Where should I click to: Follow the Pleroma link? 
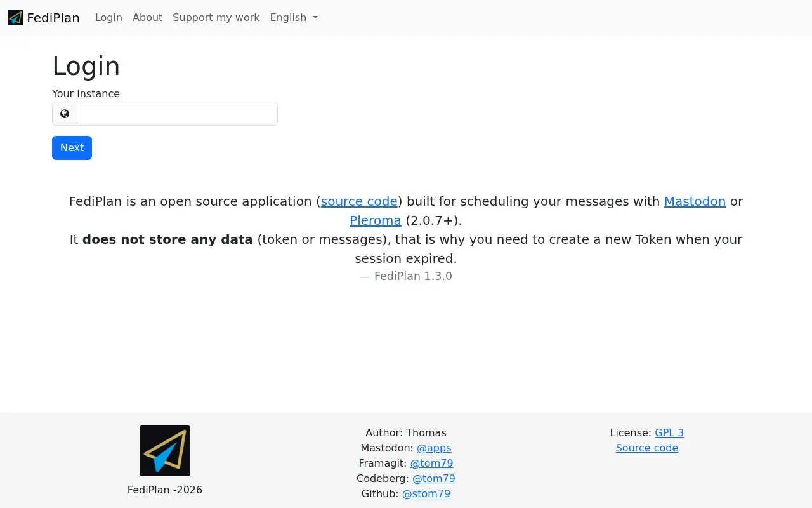[376, 220]
